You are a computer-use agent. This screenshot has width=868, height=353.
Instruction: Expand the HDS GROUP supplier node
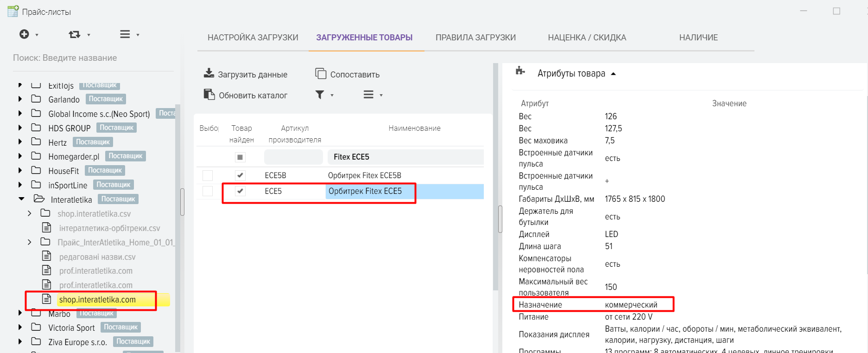(20, 128)
